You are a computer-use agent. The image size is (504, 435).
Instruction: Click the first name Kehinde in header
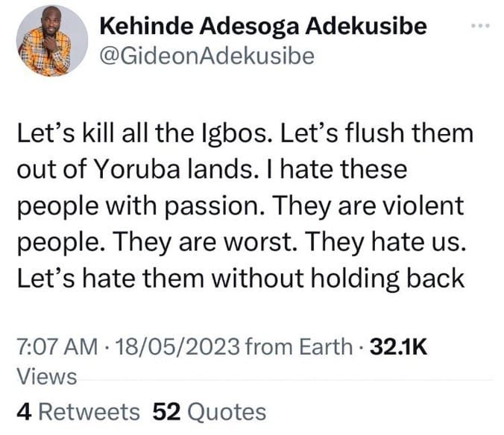147,26
